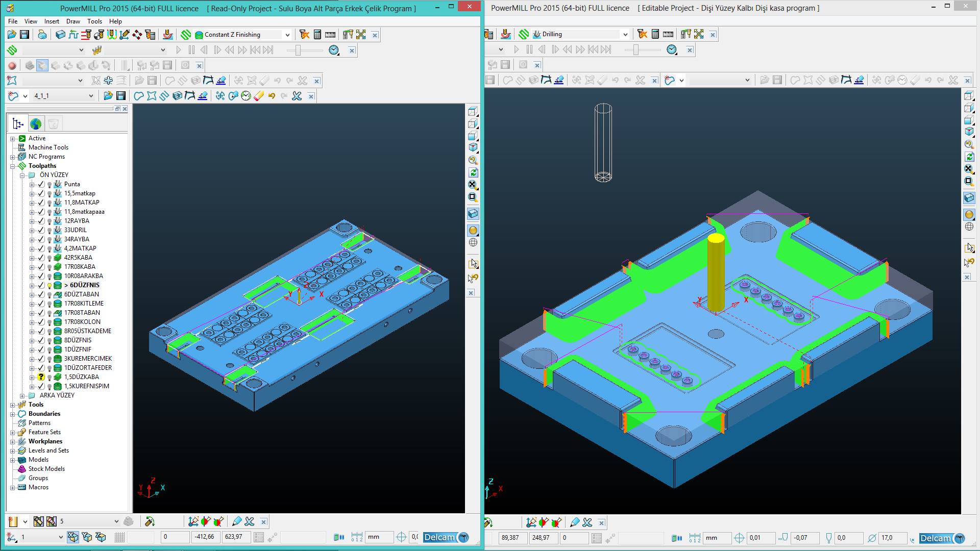
Task: Open the Block definition icon
Action: tap(61, 35)
